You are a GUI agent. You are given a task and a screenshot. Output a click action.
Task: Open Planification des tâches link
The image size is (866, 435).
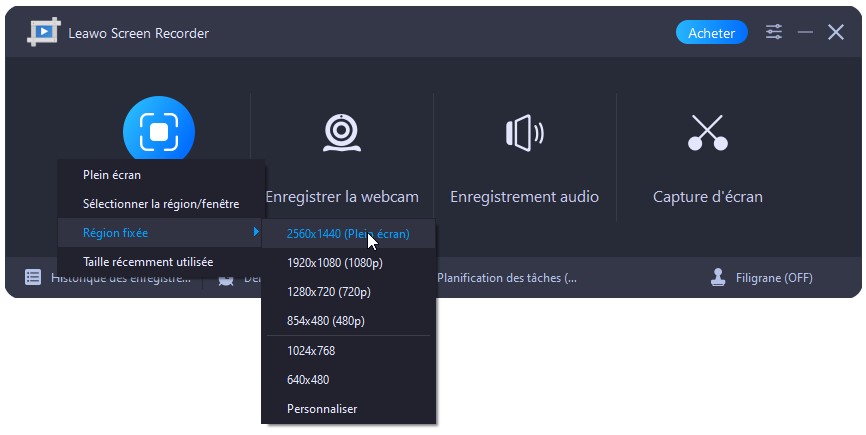507,277
